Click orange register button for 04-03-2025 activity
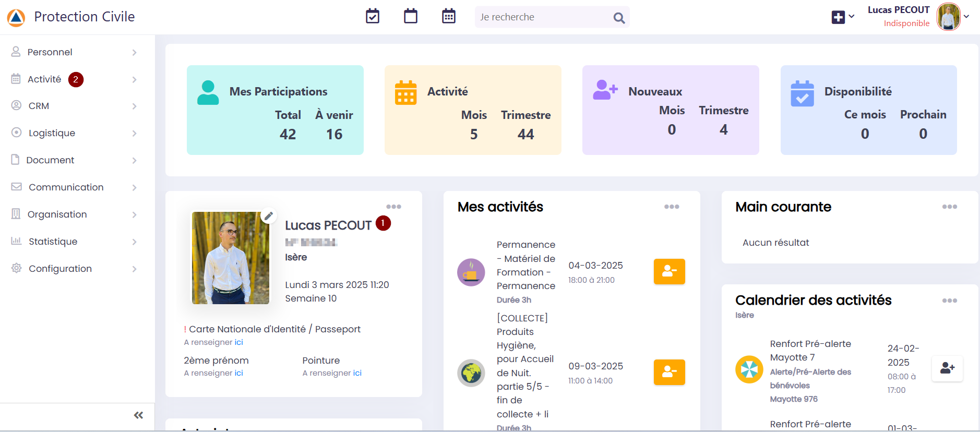This screenshot has height=432, width=980. pyautogui.click(x=669, y=271)
